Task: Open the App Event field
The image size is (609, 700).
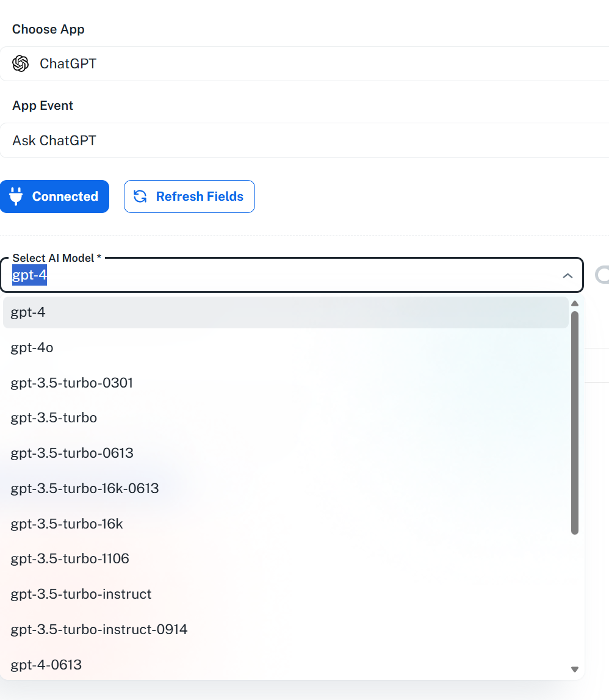Action: [x=305, y=140]
